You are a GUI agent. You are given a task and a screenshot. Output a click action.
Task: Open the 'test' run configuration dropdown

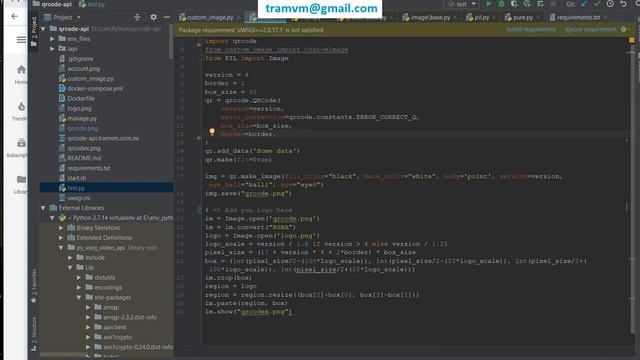tap(462, 4)
